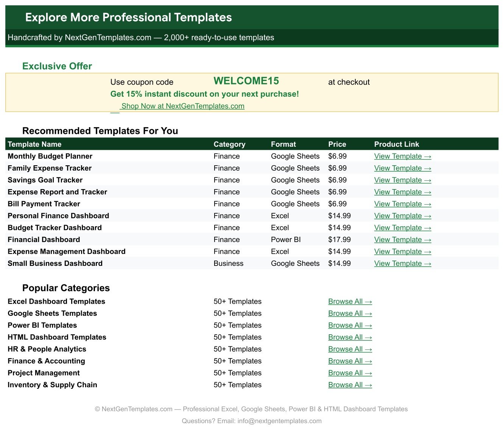Image resolution: width=504 pixels, height=430 pixels.
Task: Select the Savings Goal Tracker name cell
Action: pyautogui.click(x=45, y=180)
